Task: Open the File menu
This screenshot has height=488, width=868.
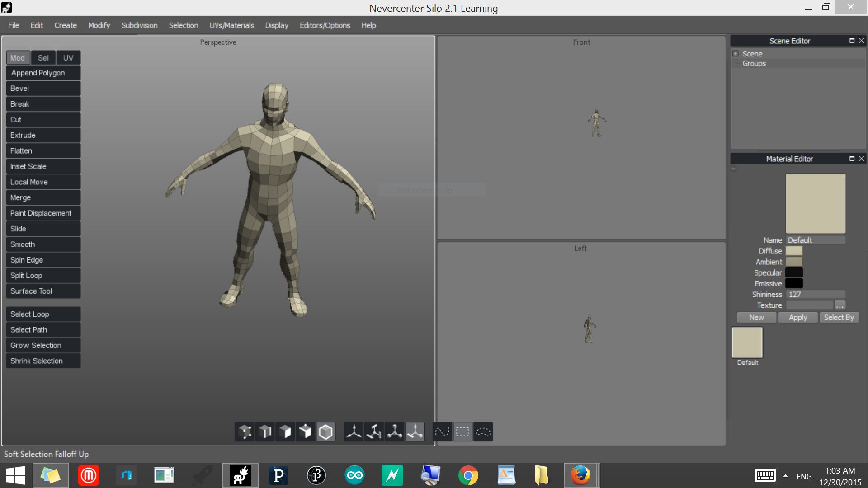Action: tap(14, 25)
